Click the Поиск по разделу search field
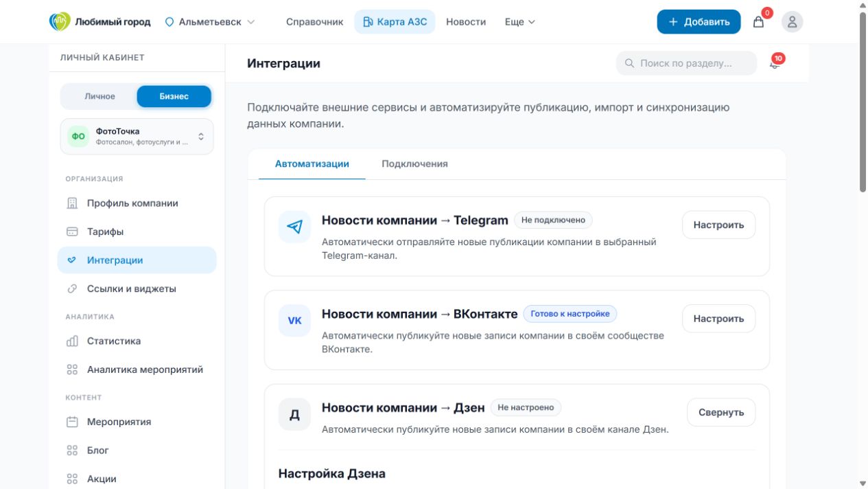This screenshot has height=489, width=868. tap(686, 63)
